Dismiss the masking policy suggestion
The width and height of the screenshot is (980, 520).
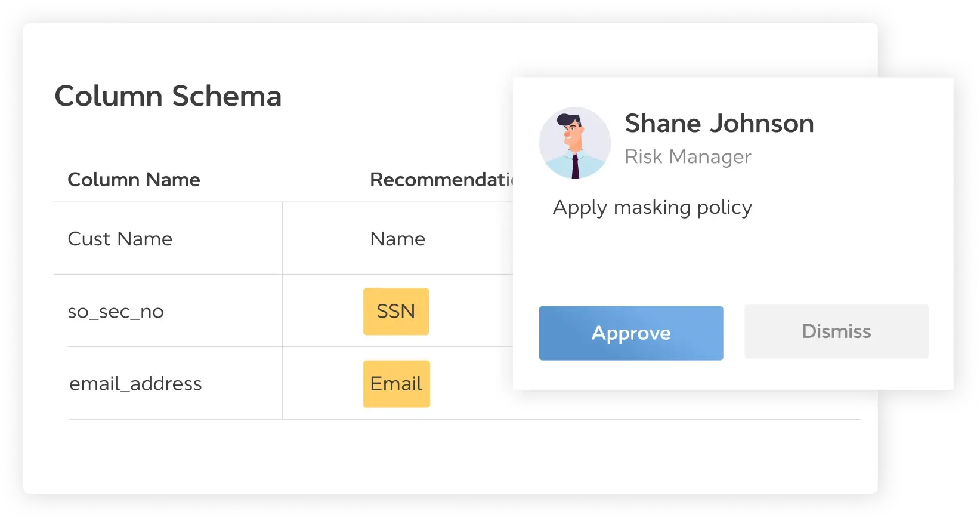(836, 331)
